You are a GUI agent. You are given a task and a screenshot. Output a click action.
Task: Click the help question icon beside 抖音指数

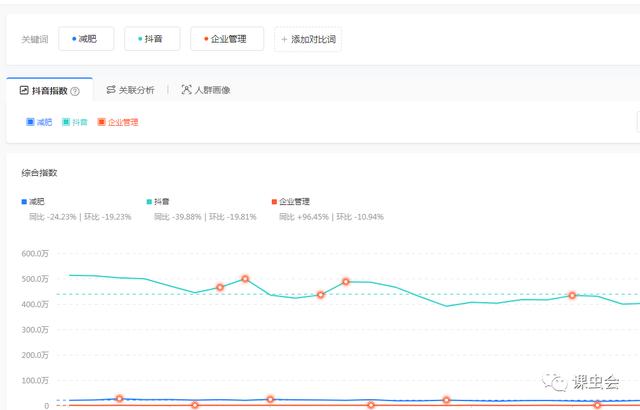[x=75, y=91]
